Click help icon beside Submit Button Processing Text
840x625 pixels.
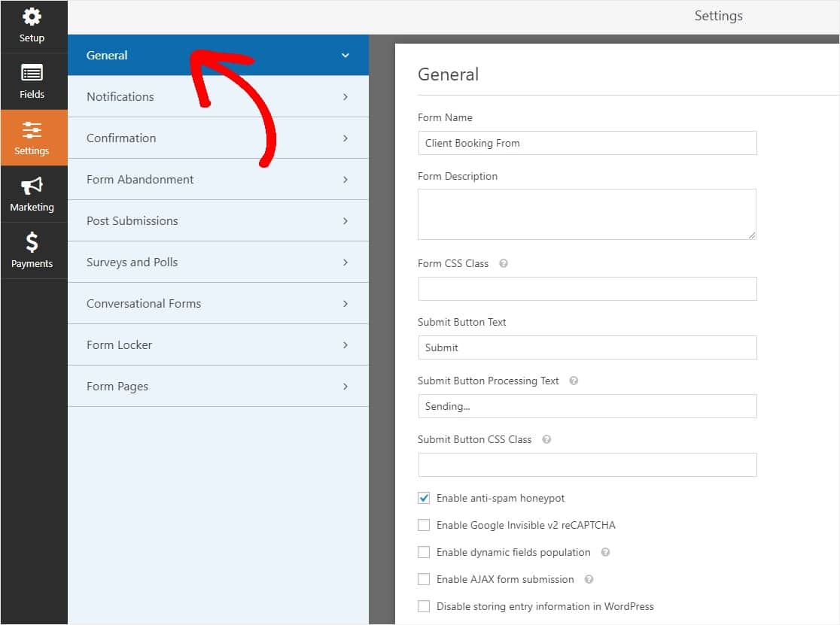coord(574,381)
